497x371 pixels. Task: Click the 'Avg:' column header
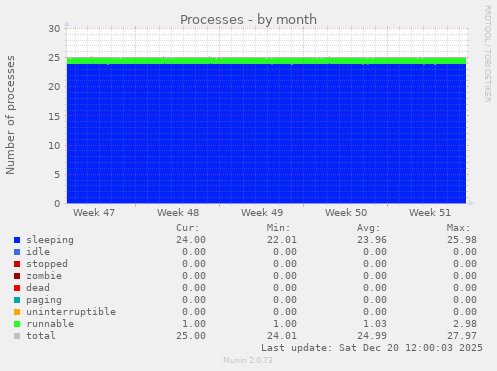coord(369,228)
